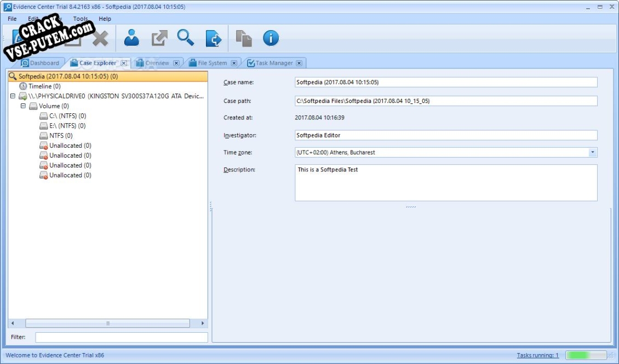
Task: Close the File System tab
Action: pos(234,63)
